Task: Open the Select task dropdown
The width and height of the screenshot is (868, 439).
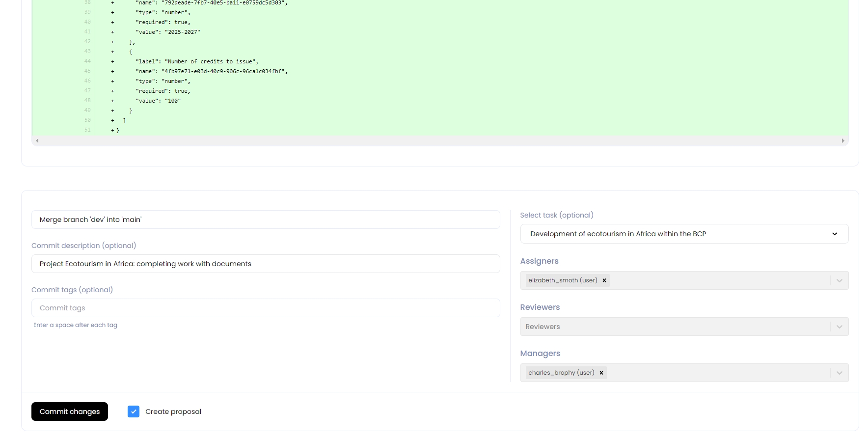Action: pyautogui.click(x=684, y=234)
